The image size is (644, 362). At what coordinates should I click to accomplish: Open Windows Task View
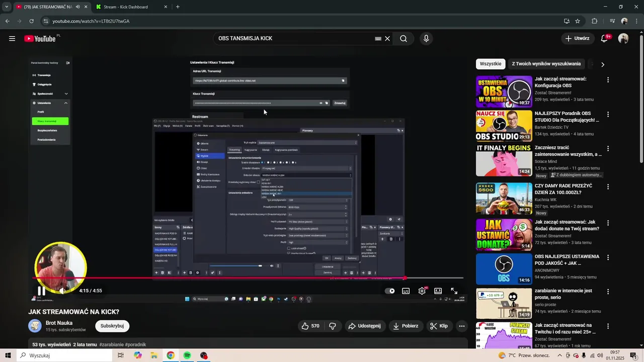coord(121,355)
